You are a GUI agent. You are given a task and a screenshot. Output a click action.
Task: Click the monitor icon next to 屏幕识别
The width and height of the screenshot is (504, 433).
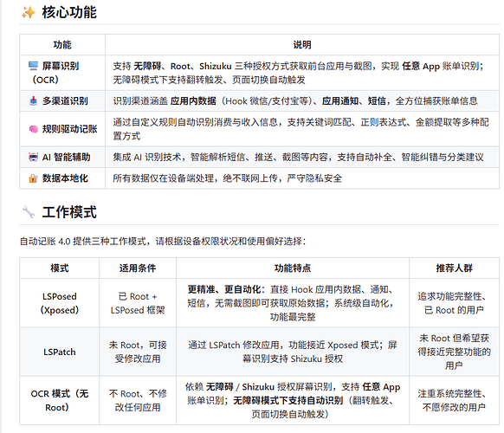click(x=33, y=66)
